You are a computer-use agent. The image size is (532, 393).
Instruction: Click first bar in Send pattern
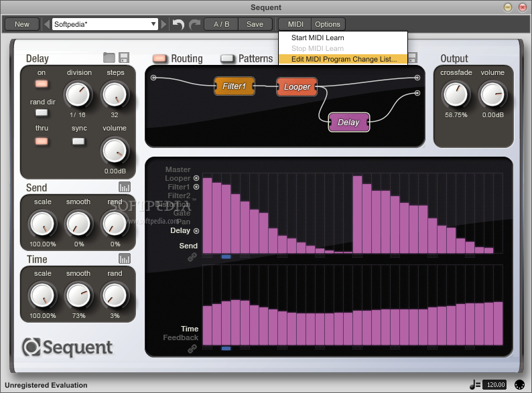click(207, 216)
